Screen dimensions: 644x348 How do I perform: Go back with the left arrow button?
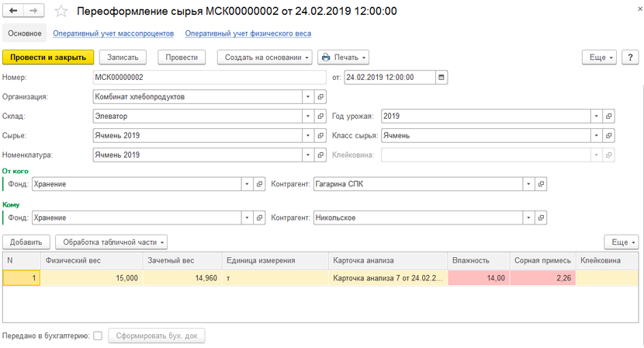13,11
